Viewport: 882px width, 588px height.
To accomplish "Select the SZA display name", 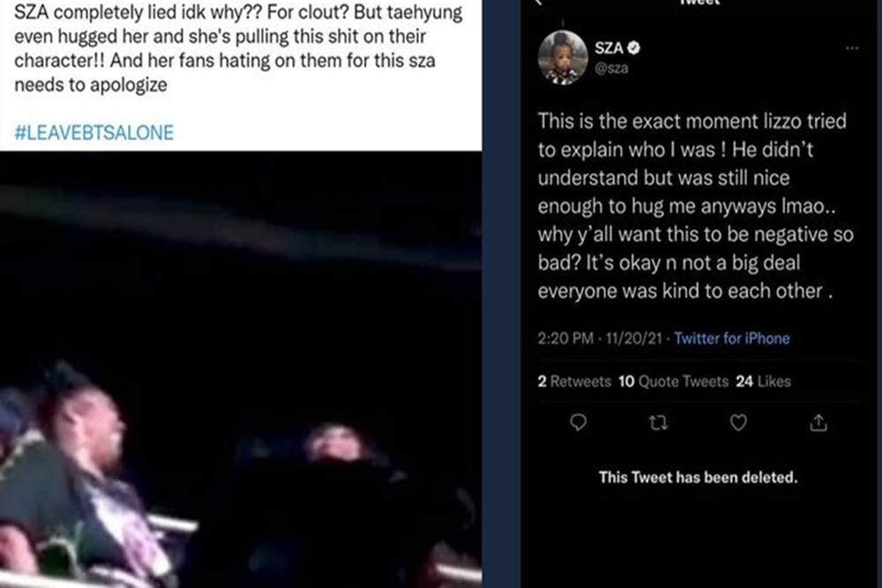I will [609, 49].
